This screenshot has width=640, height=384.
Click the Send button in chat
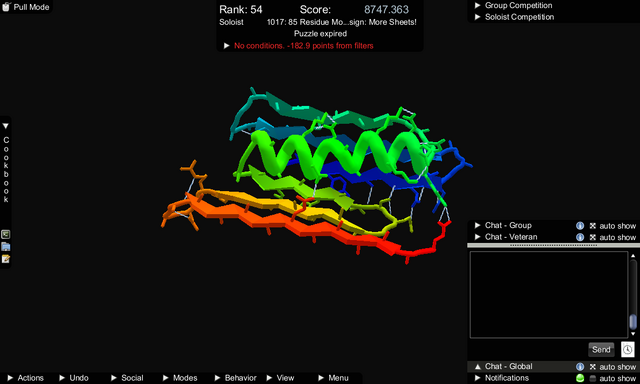point(601,349)
